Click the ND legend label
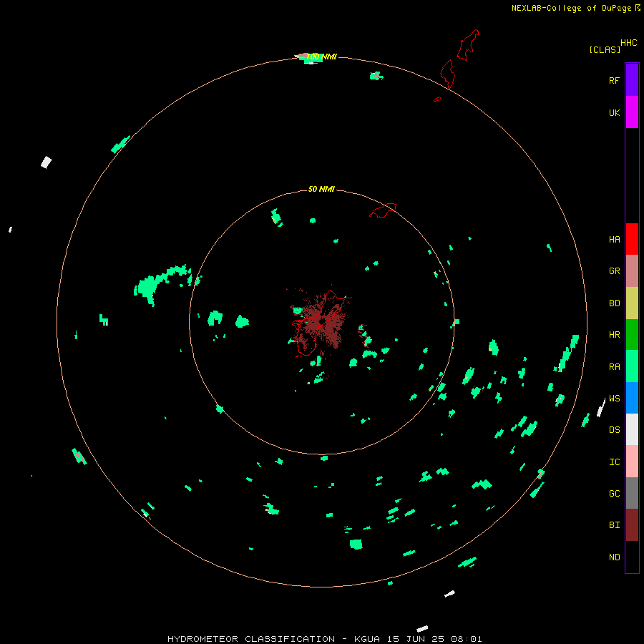The image size is (644, 644). click(614, 557)
